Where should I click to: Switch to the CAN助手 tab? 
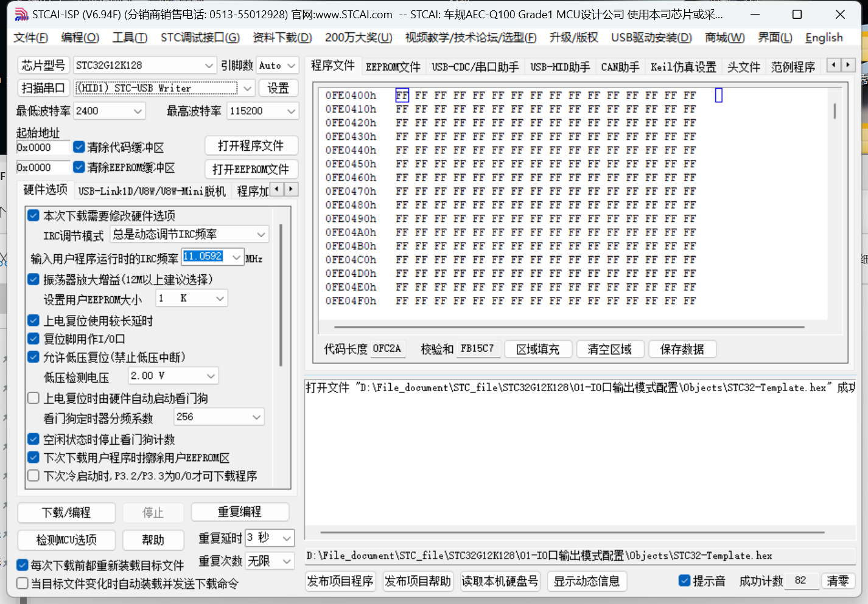click(620, 67)
